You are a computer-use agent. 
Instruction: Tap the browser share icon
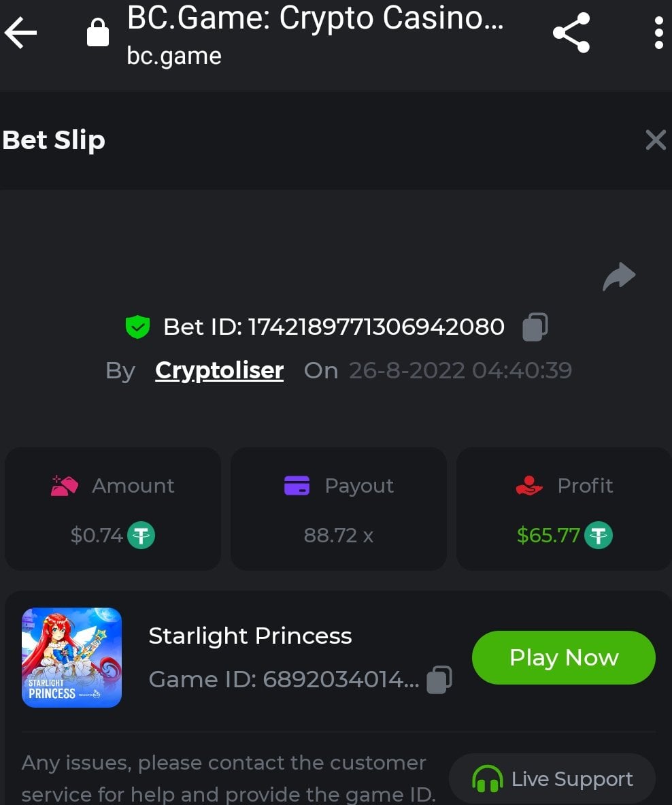(571, 33)
